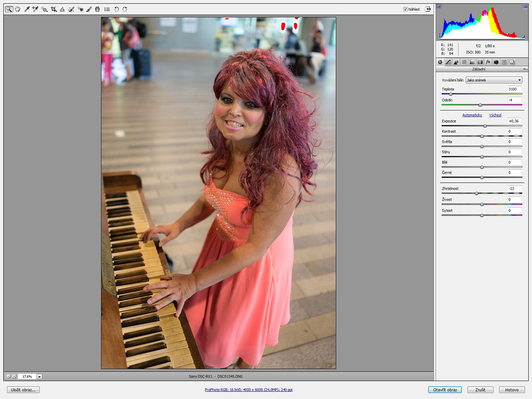
Task: Select the White Balance eyedropper tool
Action: pos(27,9)
